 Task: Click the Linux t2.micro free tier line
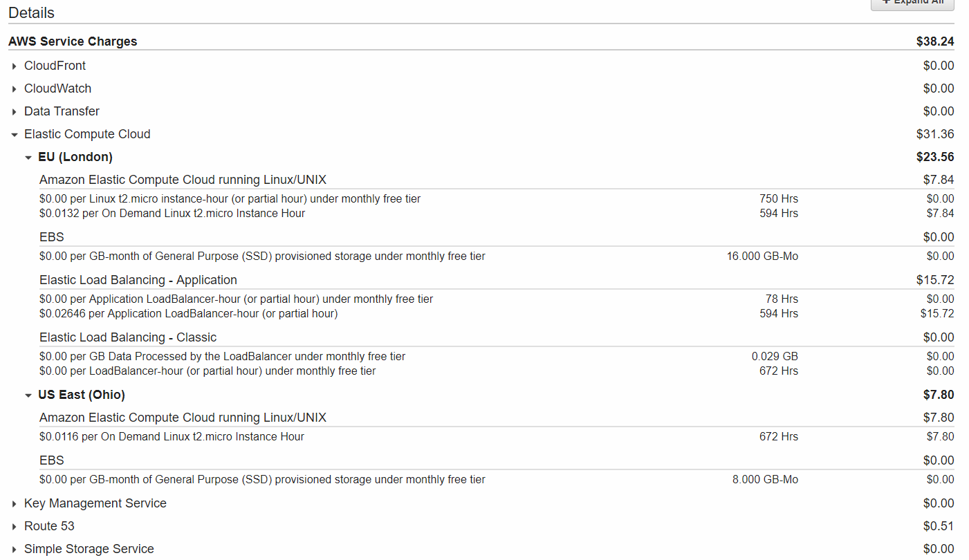230,199
